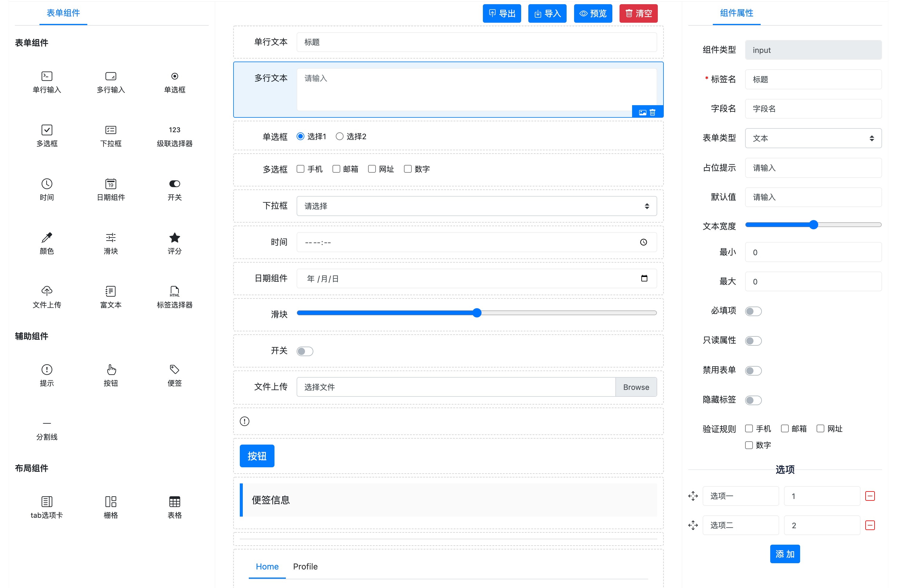Screen dimensions: 897x588
Task: Click move handle icon beside 选项二
Action: click(693, 526)
